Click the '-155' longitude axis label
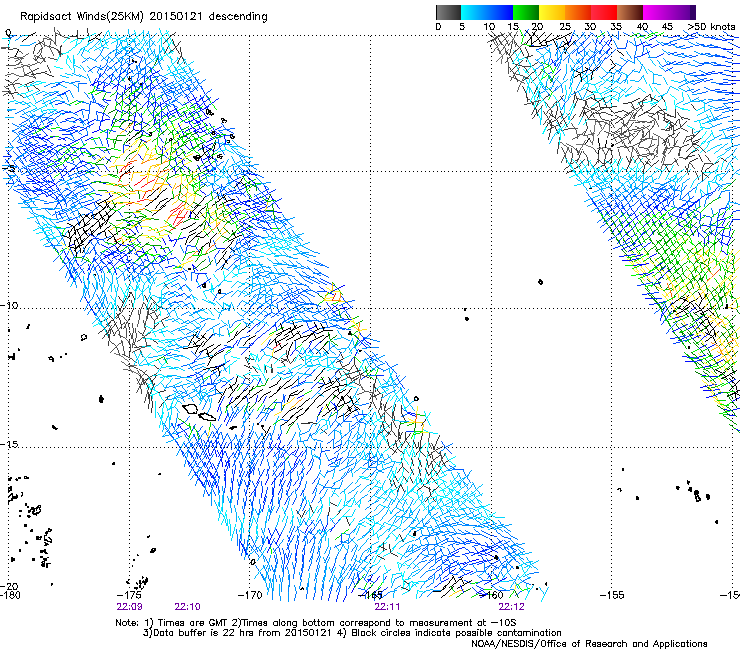740x650 pixels. pos(612,595)
